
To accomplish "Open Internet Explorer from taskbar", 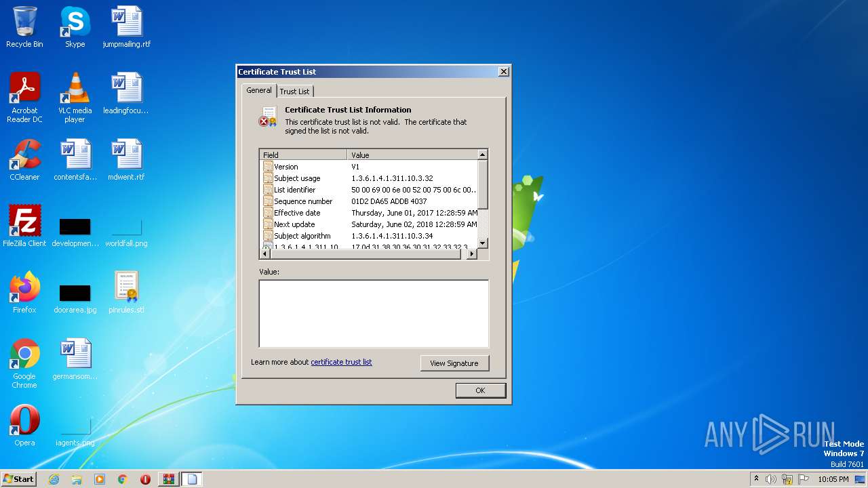I will point(54,479).
